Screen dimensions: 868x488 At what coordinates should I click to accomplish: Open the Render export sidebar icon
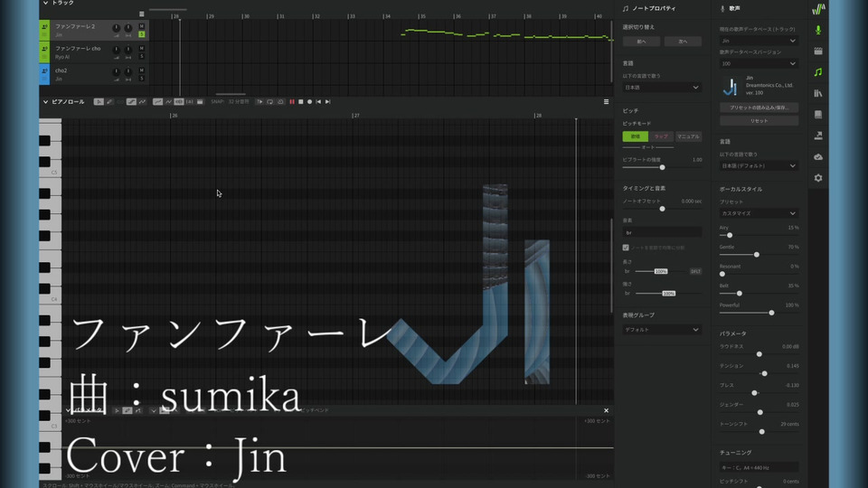pyautogui.click(x=818, y=136)
